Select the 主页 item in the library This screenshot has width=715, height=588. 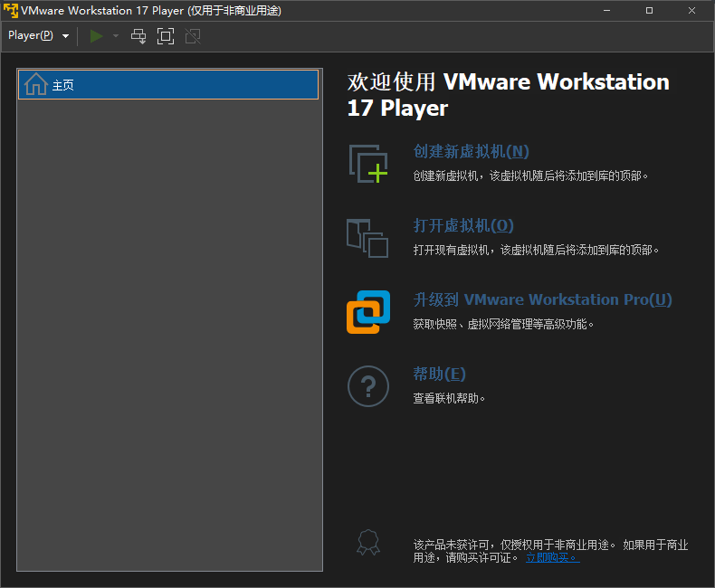point(168,85)
